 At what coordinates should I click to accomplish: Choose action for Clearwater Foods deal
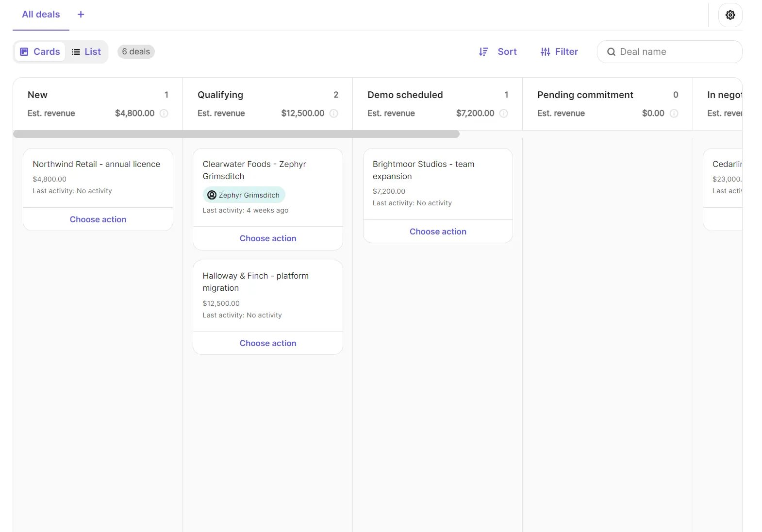(268, 238)
